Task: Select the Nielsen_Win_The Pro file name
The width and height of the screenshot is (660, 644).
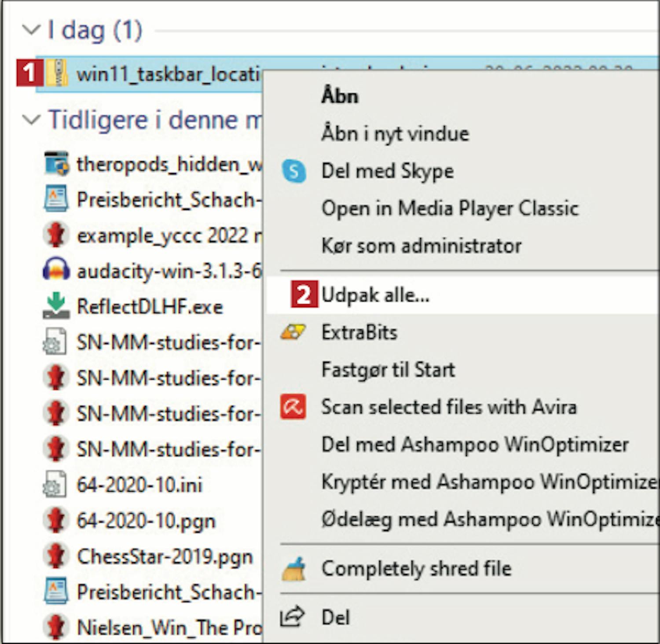Action: click(x=169, y=628)
